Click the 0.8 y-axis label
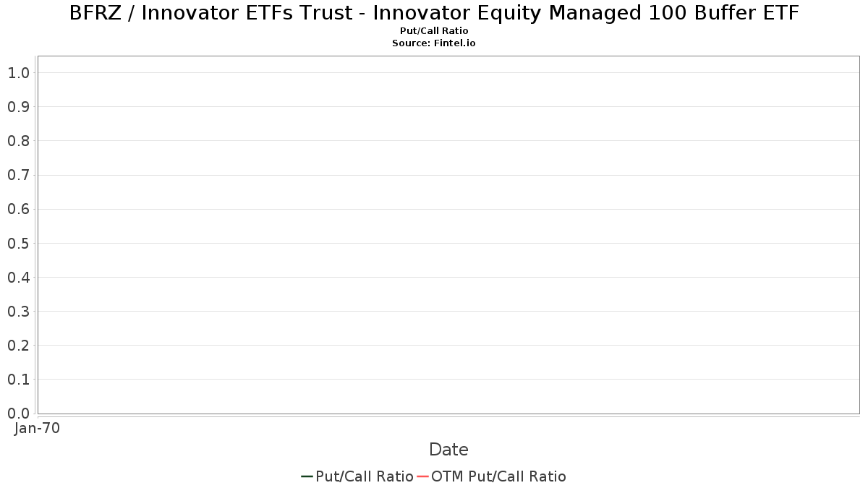The height and width of the screenshot is (488, 868). click(x=18, y=141)
